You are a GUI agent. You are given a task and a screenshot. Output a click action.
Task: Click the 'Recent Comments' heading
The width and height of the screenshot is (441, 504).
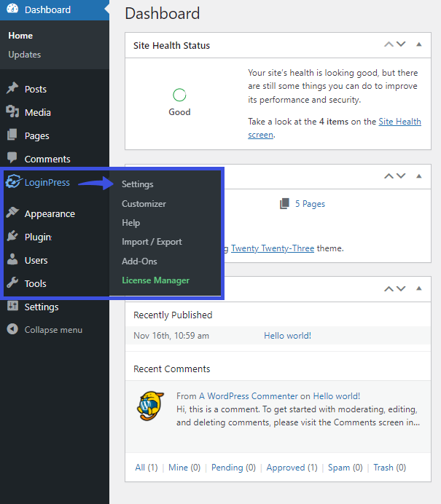coord(172,369)
